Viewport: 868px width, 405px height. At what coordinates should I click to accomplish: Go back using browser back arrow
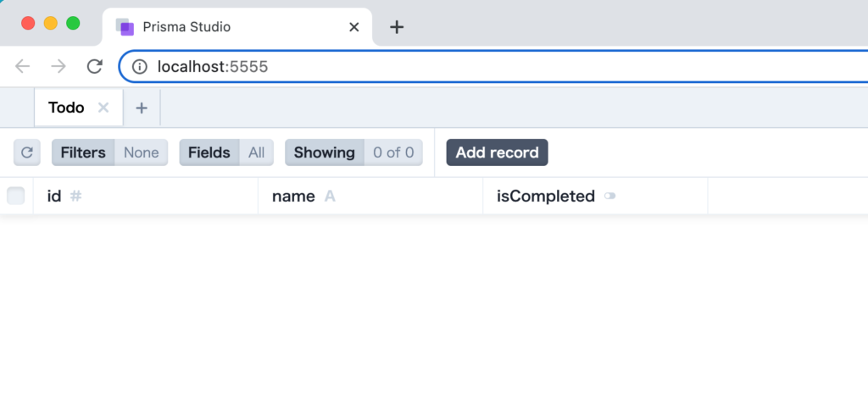coord(22,66)
